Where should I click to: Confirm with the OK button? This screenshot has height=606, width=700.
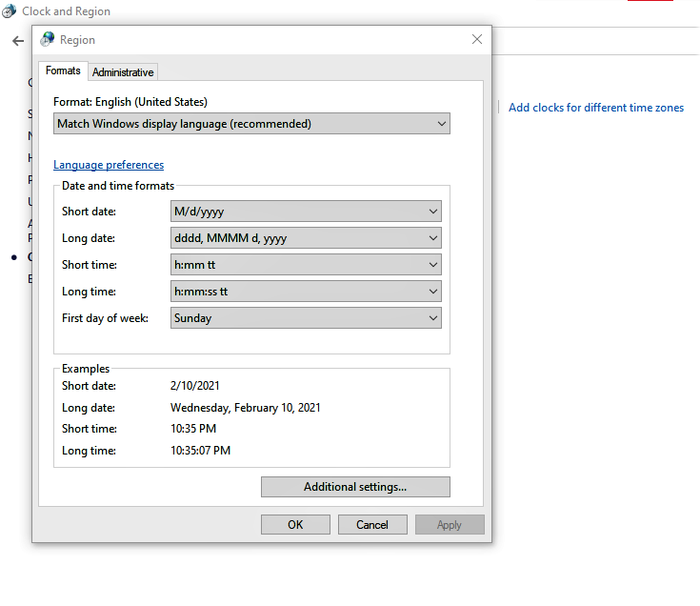tap(295, 525)
